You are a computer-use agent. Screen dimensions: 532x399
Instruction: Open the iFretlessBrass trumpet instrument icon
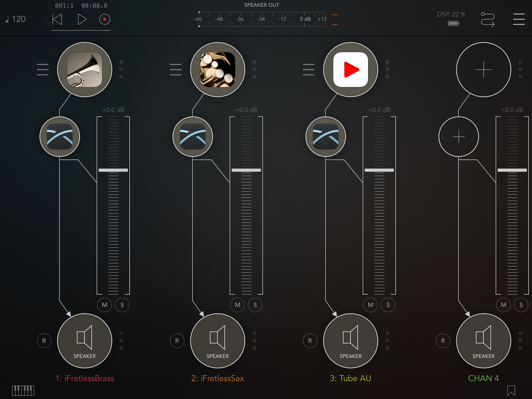(85, 70)
